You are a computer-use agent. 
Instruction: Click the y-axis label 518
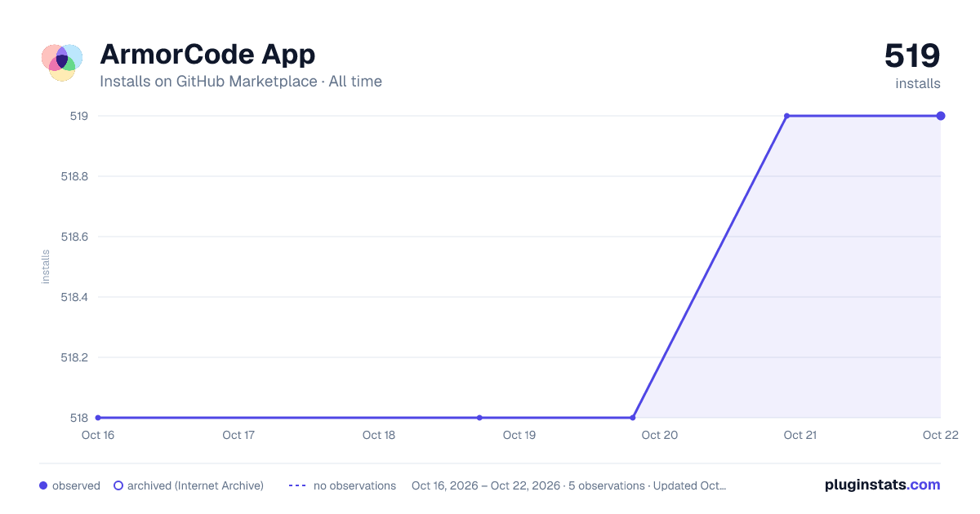click(79, 418)
